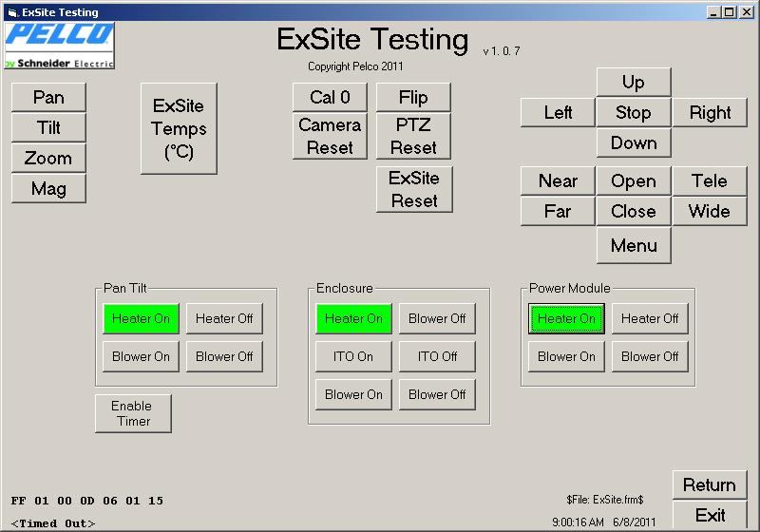Click the Pan button

tap(48, 98)
